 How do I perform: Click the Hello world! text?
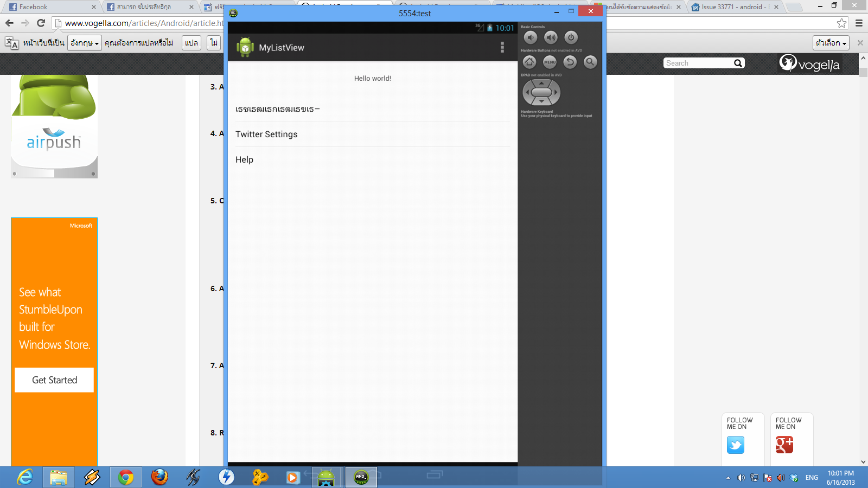coord(373,79)
